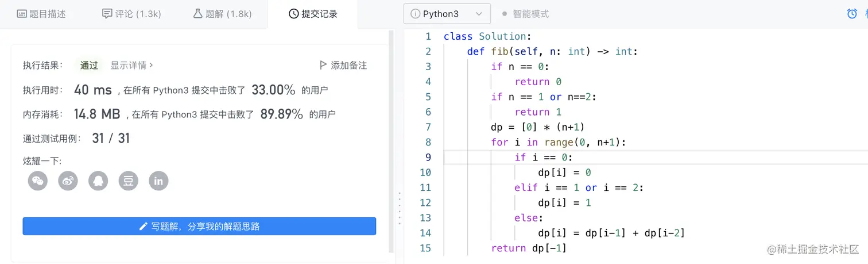Click line number 15 in gutter
Image resolution: width=868 pixels, height=264 pixels.
pos(425,248)
